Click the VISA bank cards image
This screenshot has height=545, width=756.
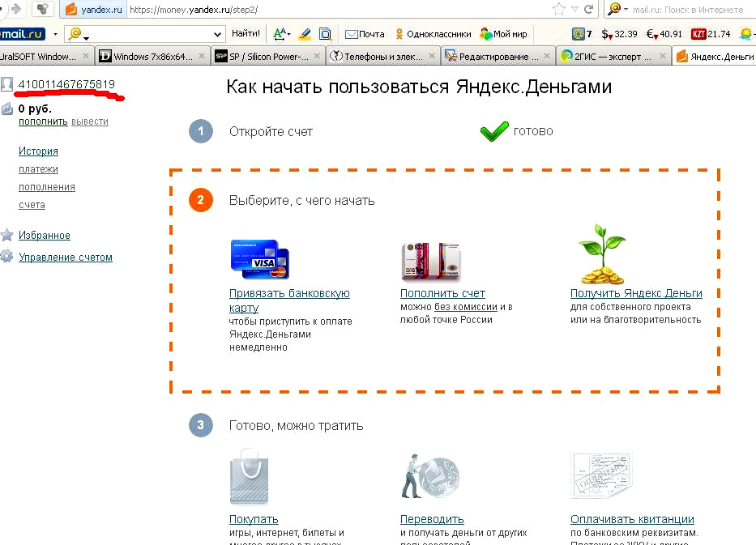[x=260, y=259]
